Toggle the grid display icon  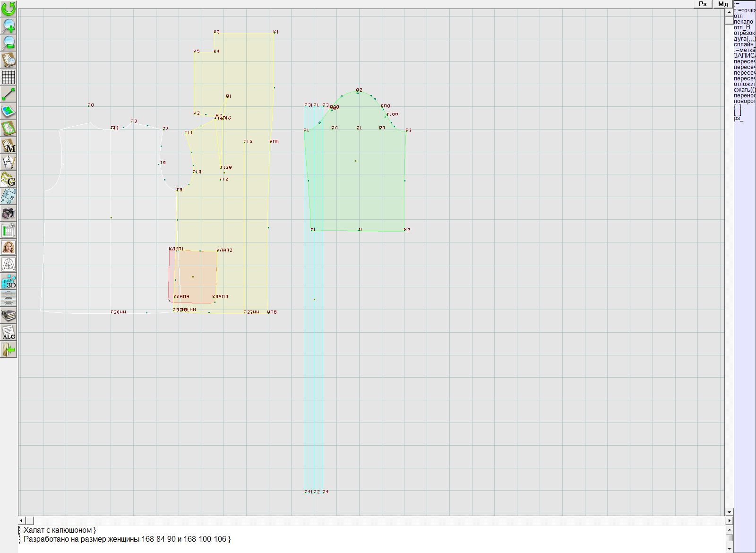pyautogui.click(x=9, y=77)
